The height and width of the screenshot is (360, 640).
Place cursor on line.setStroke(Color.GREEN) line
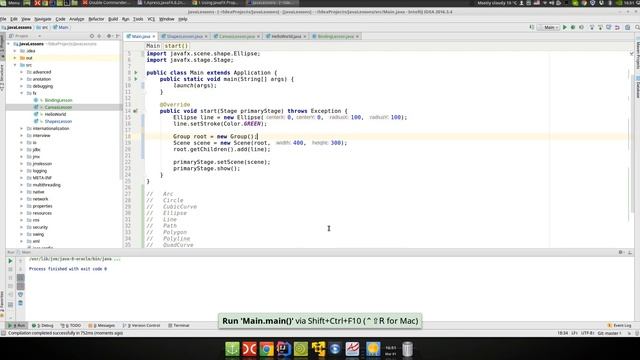point(220,123)
